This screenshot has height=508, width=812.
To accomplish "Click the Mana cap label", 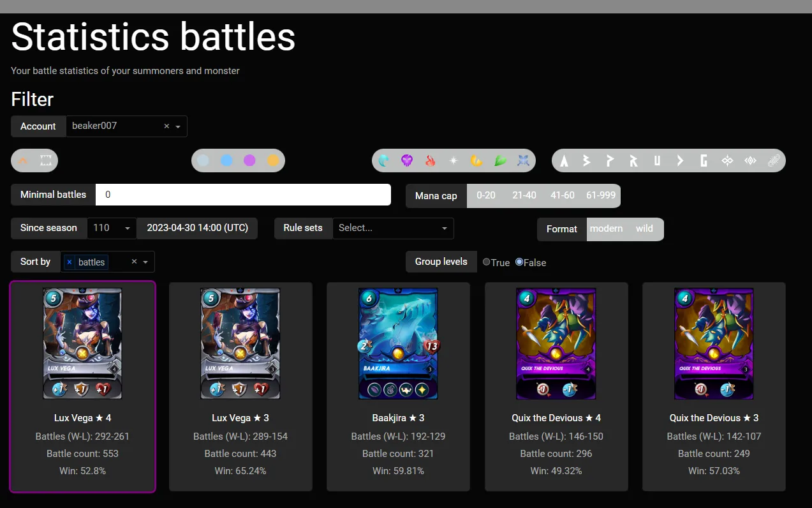I will 436,196.
